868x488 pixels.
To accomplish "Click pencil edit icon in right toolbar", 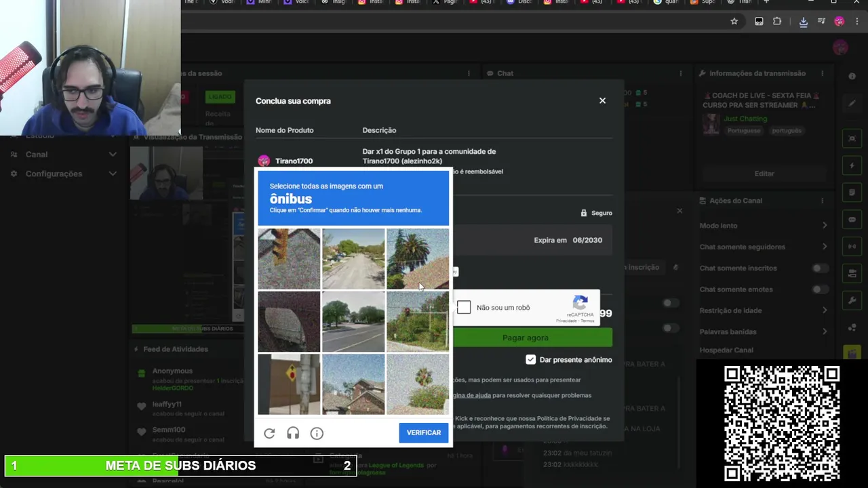I will 852,104.
